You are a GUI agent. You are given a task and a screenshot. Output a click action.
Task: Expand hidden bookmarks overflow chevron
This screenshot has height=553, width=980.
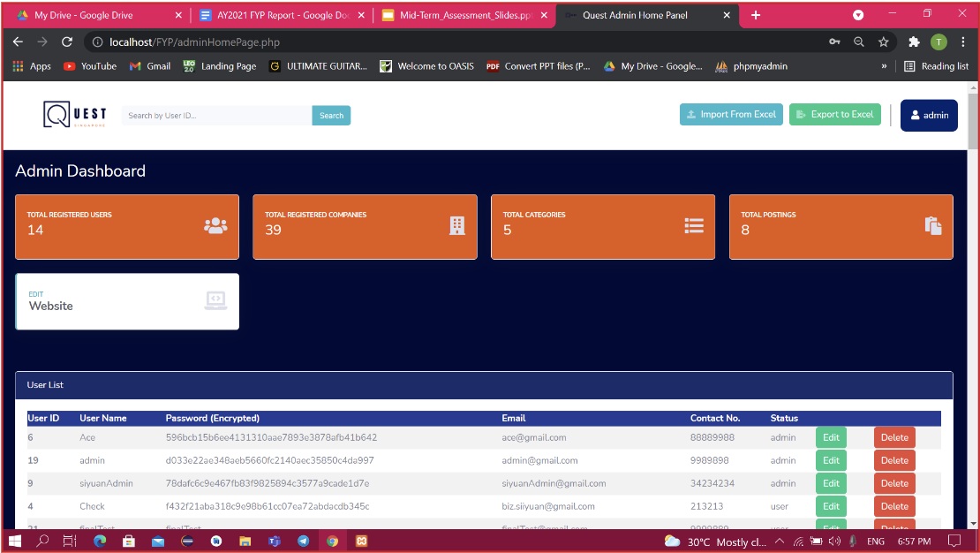pos(884,66)
